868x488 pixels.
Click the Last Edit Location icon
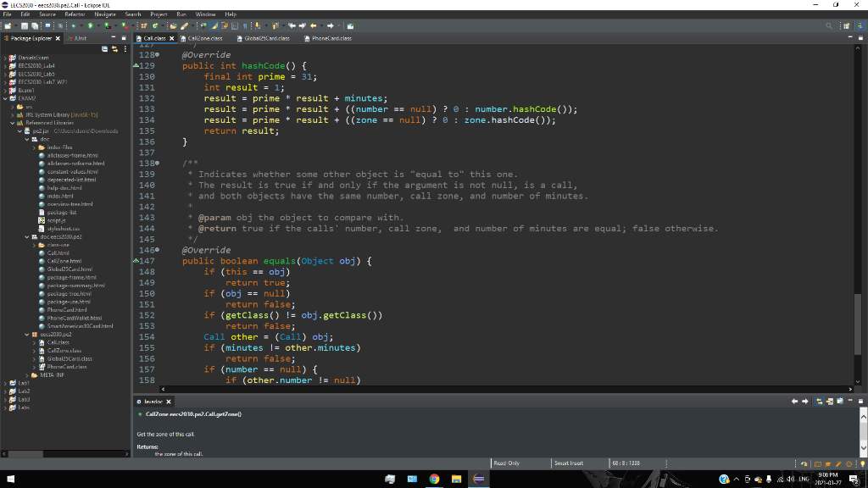pyautogui.click(x=292, y=25)
